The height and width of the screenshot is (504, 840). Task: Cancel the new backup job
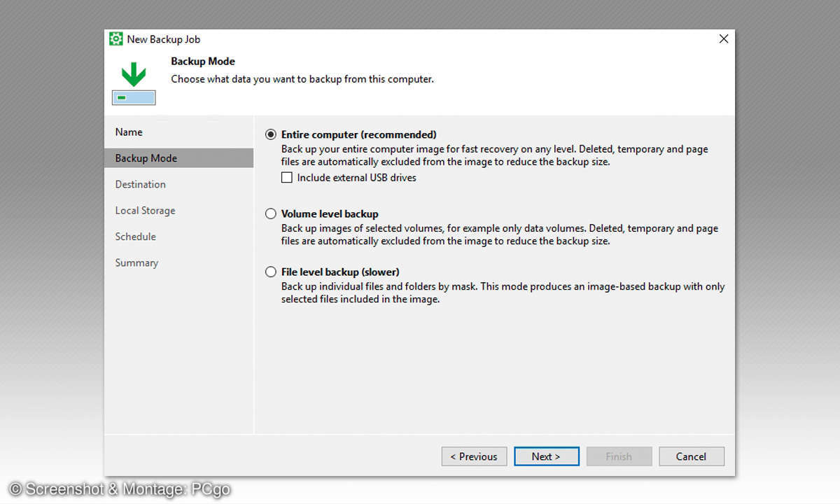coord(691,456)
